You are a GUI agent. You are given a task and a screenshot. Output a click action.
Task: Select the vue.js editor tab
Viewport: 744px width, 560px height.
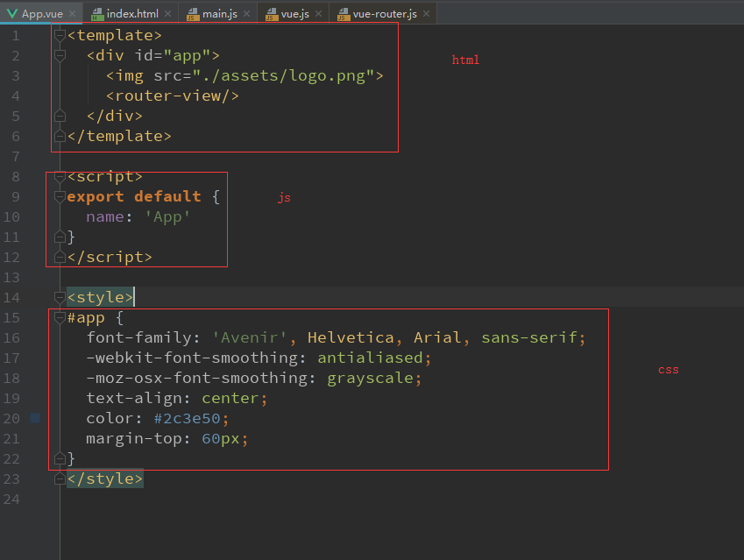coord(290,15)
